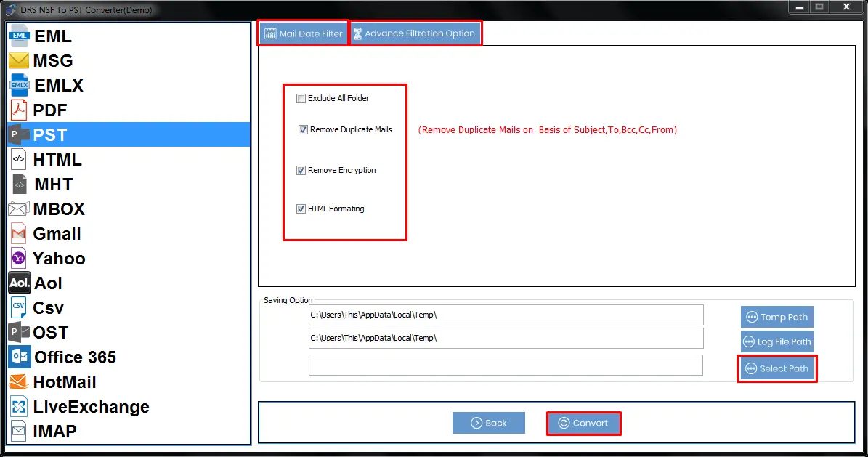
Task: Go Back to the previous step
Action: click(489, 423)
